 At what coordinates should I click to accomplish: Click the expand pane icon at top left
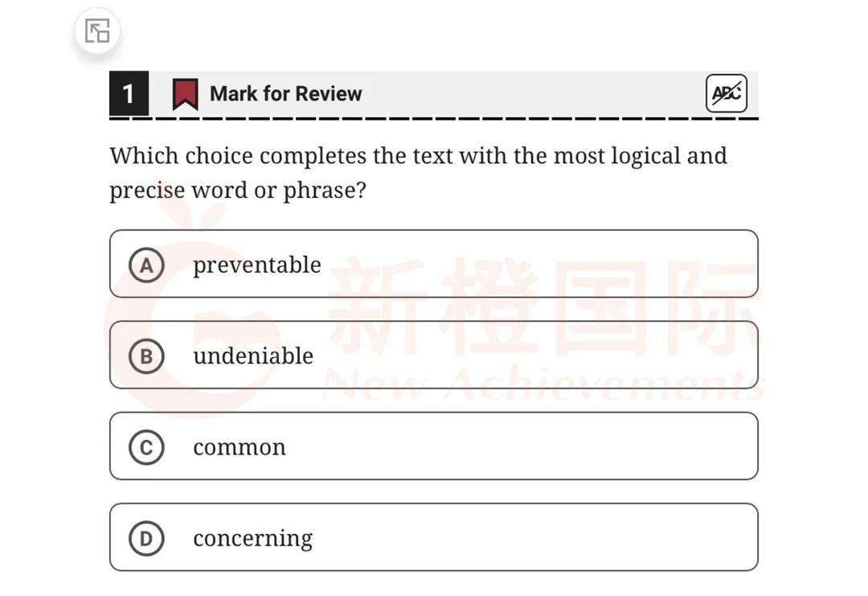pos(97,31)
